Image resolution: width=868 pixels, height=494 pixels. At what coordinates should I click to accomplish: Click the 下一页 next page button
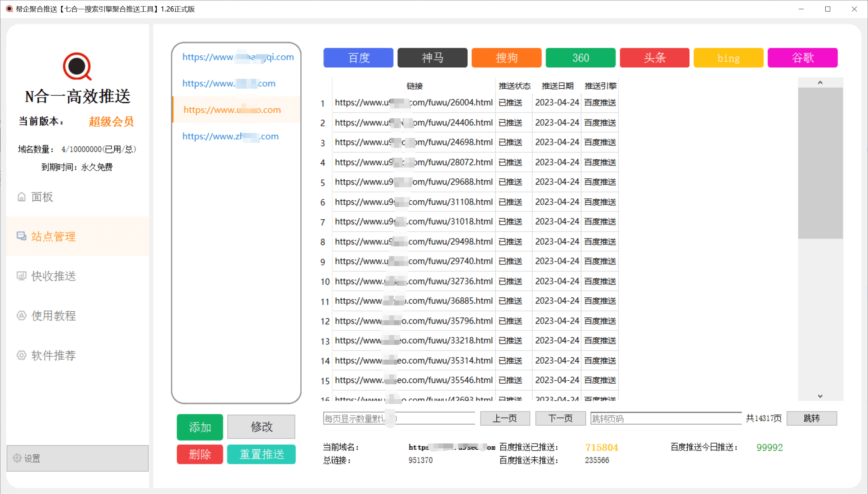pos(560,418)
